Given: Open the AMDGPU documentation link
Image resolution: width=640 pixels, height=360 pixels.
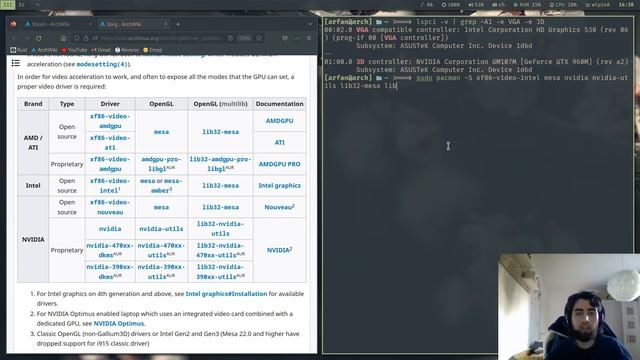Looking at the screenshot, I should pyautogui.click(x=279, y=121).
